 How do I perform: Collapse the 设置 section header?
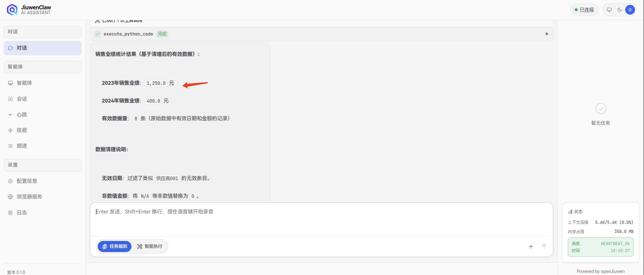(x=42, y=165)
